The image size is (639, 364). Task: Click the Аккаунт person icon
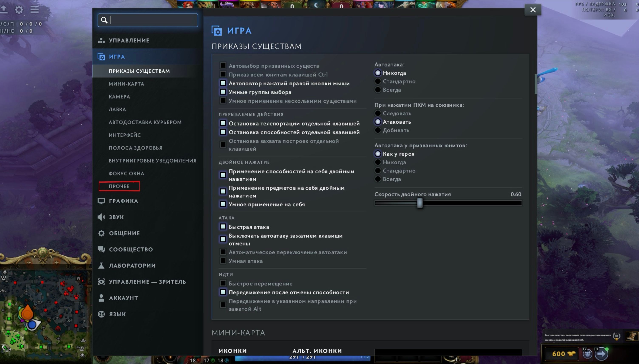coord(101,298)
